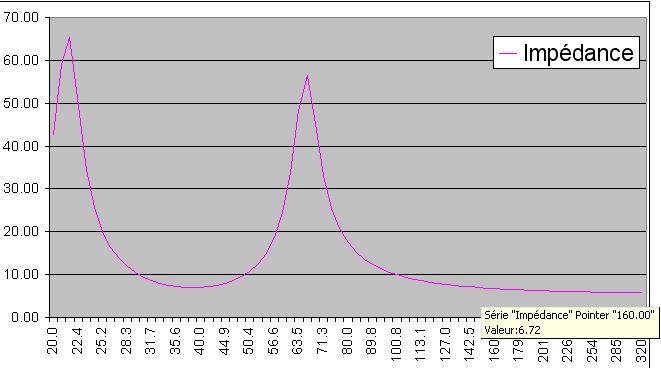Click the 40.0 x-axis label
The width and height of the screenshot is (661, 368).
[199, 341]
